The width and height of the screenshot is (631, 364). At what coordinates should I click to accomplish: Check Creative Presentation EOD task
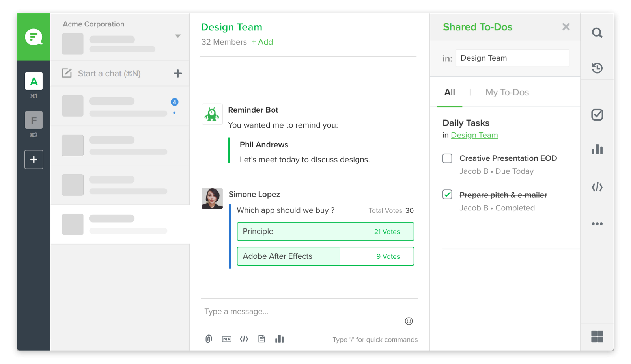(447, 158)
